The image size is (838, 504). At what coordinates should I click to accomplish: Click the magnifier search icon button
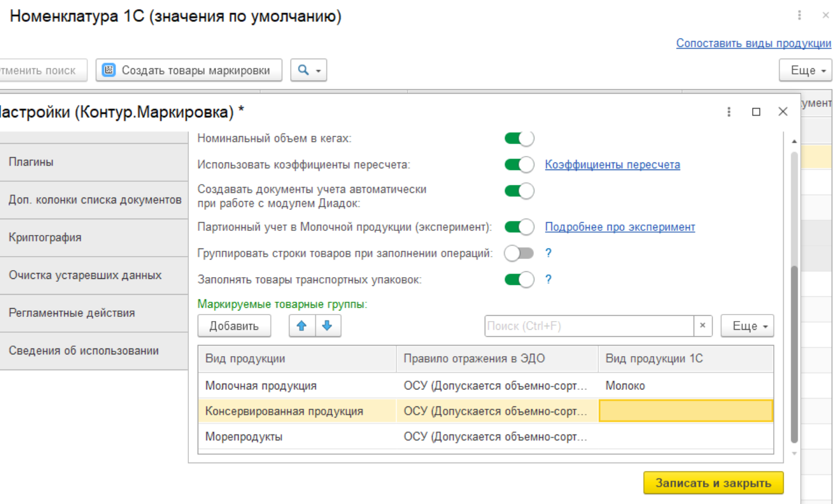(308, 70)
